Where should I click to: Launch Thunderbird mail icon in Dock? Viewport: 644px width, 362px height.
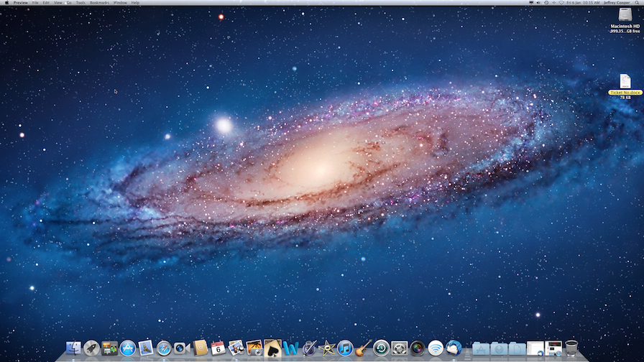(454, 348)
